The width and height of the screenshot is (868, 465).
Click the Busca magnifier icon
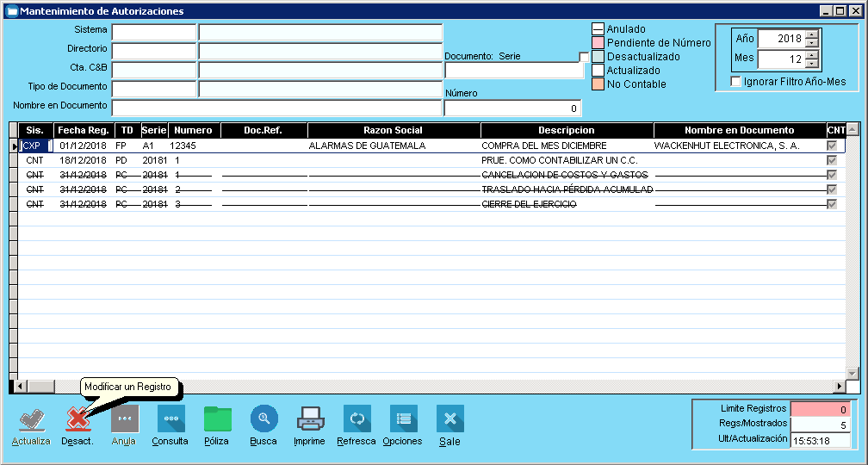pyautogui.click(x=263, y=419)
